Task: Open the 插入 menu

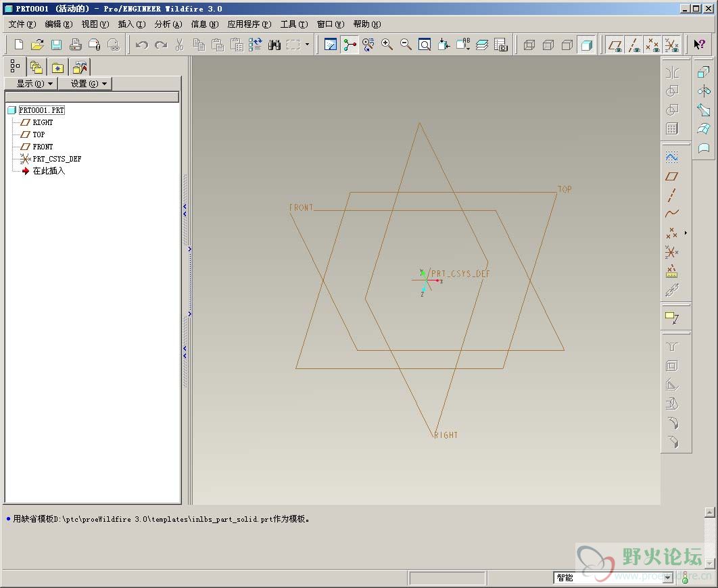Action: point(132,24)
